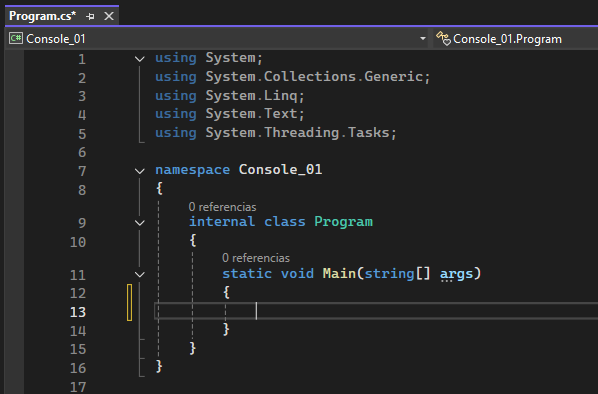Click the C# project icon beside Console_01
598x394 pixels.
[16, 39]
